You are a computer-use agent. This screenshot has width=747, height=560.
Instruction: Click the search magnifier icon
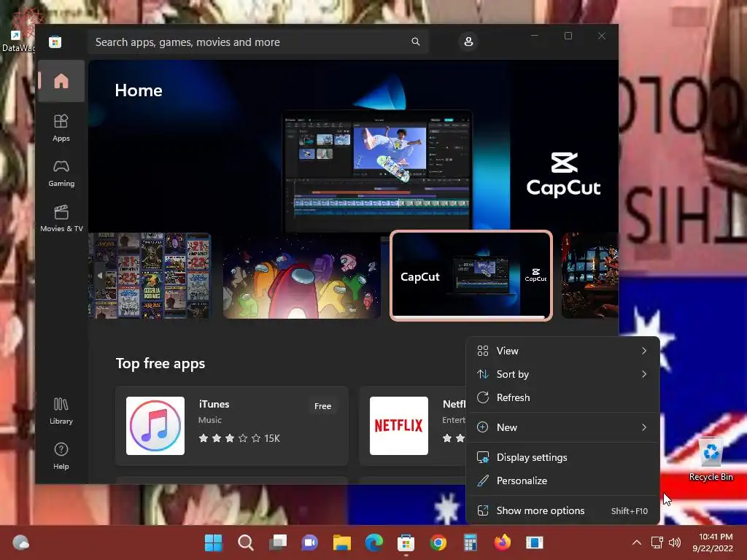[415, 42]
